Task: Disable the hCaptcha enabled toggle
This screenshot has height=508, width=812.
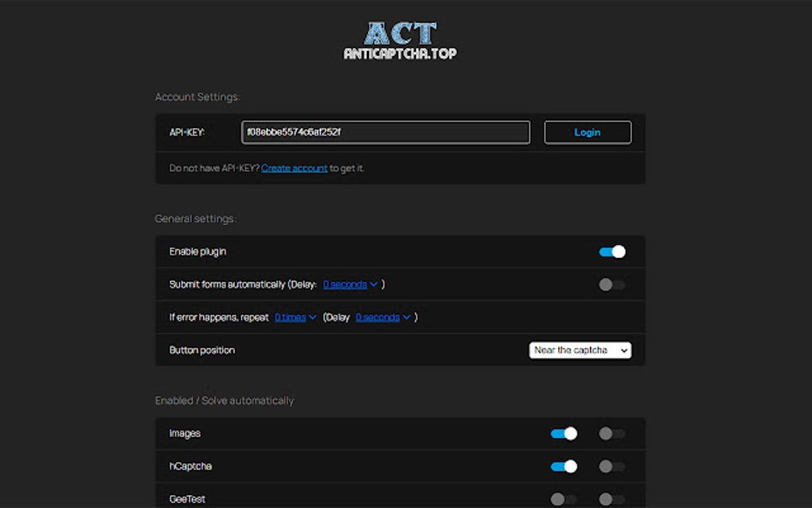Action: click(564, 467)
